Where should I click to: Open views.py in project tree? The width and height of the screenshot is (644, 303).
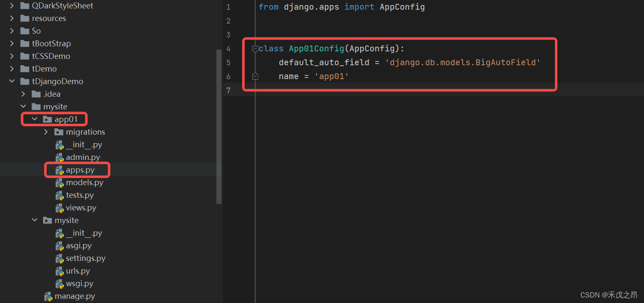tap(81, 208)
